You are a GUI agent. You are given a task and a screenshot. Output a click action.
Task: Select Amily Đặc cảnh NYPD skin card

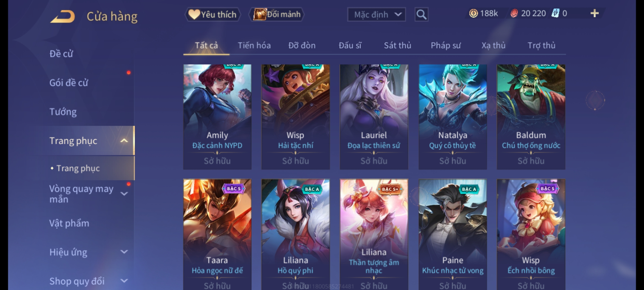pos(217,117)
